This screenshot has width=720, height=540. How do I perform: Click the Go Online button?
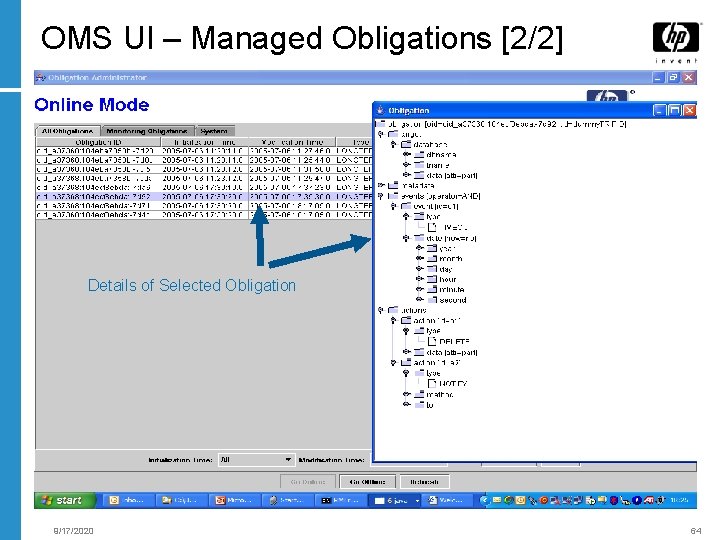(308, 481)
